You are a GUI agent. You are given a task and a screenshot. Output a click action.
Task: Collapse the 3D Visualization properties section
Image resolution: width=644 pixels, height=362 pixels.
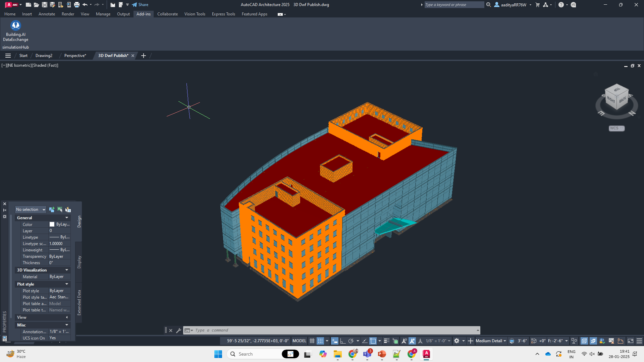pyautogui.click(x=67, y=270)
